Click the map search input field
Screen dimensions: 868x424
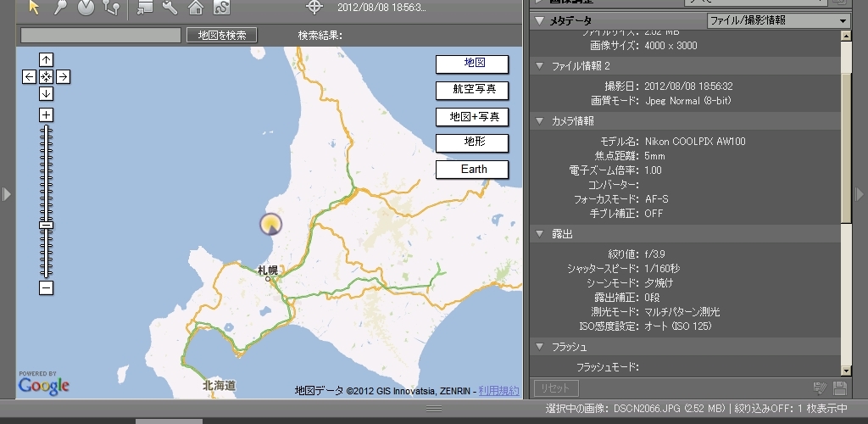[x=100, y=35]
